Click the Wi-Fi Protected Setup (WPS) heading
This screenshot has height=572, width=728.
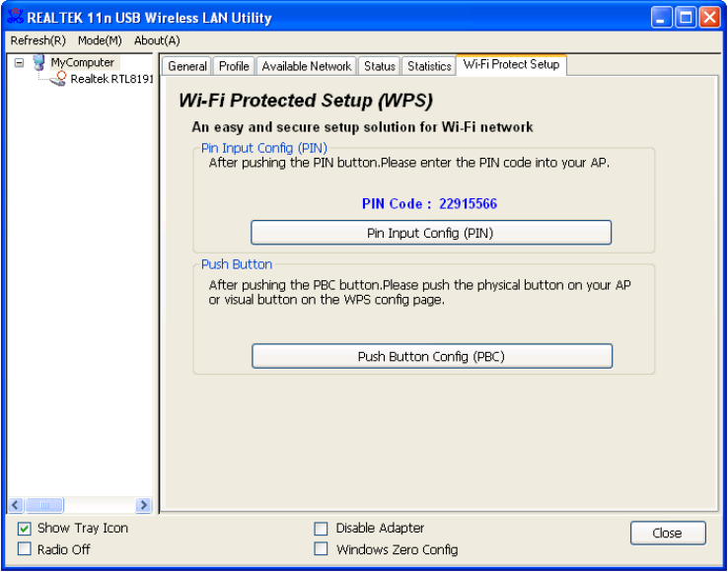306,101
